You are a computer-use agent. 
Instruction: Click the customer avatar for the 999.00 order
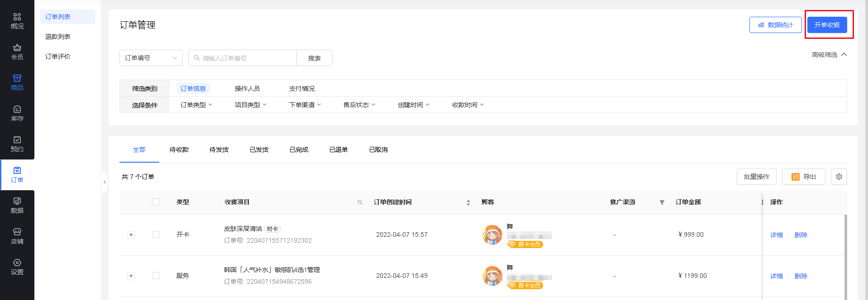pos(492,235)
